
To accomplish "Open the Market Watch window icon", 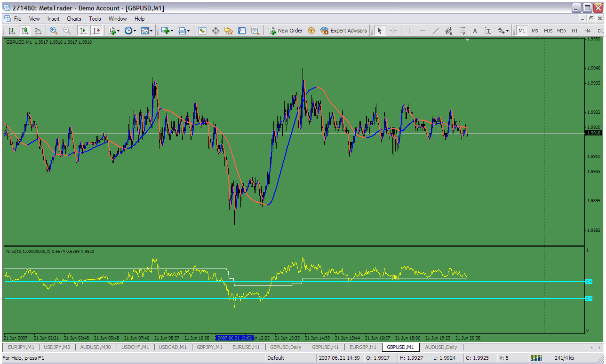I will pos(202,31).
